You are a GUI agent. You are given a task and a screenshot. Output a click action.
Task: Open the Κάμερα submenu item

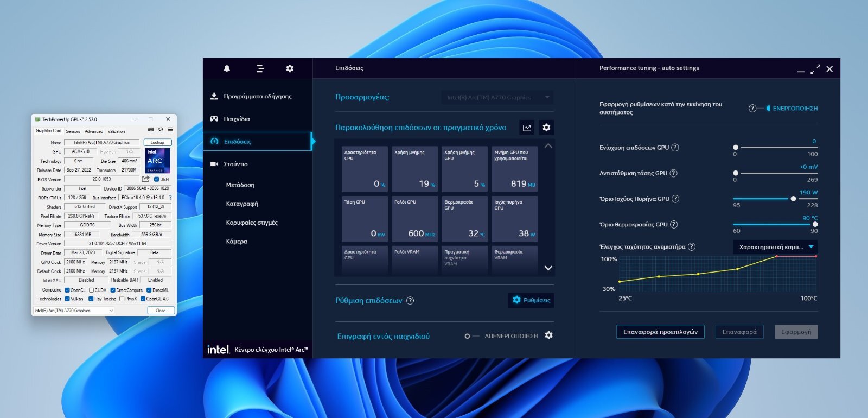237,242
